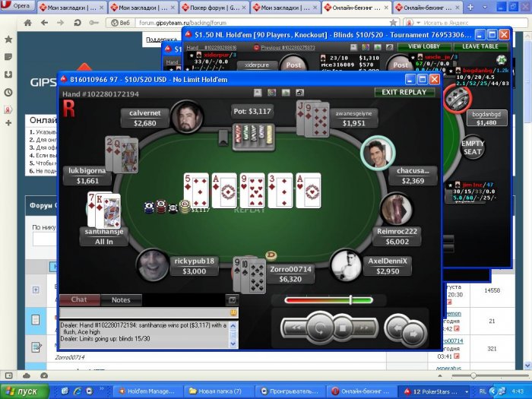Open bookmarks star in Opera sidebar
This screenshot has width=532, height=399.
8,40
